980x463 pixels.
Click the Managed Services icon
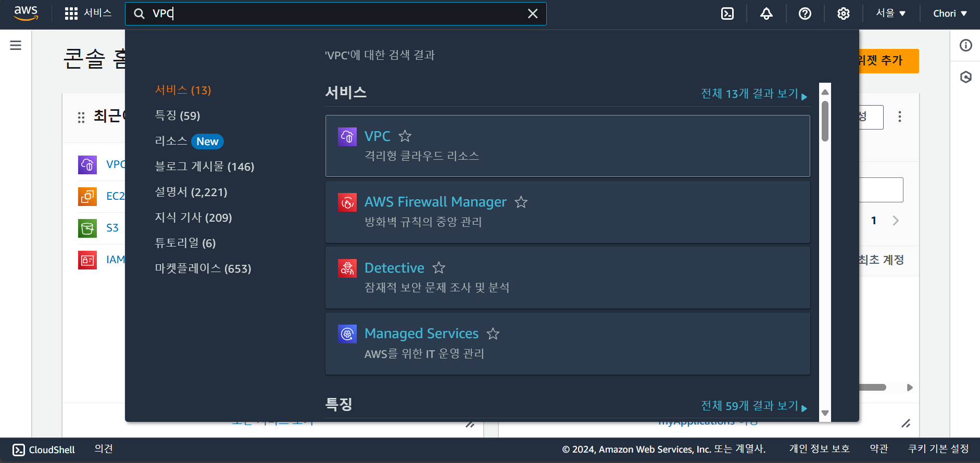347,334
